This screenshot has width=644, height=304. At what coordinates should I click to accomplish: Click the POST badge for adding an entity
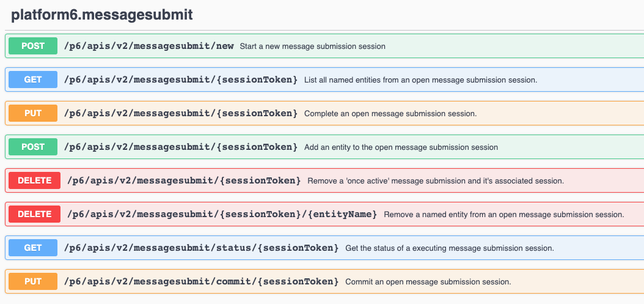click(33, 147)
